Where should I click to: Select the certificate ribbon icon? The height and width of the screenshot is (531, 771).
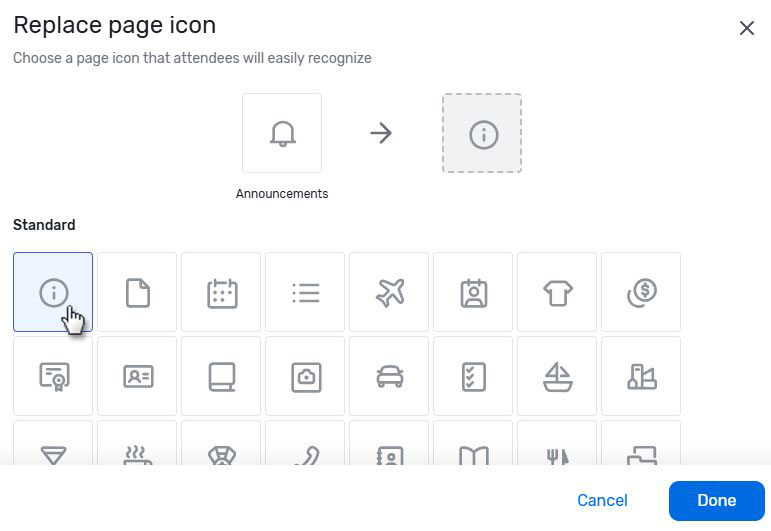pos(53,376)
